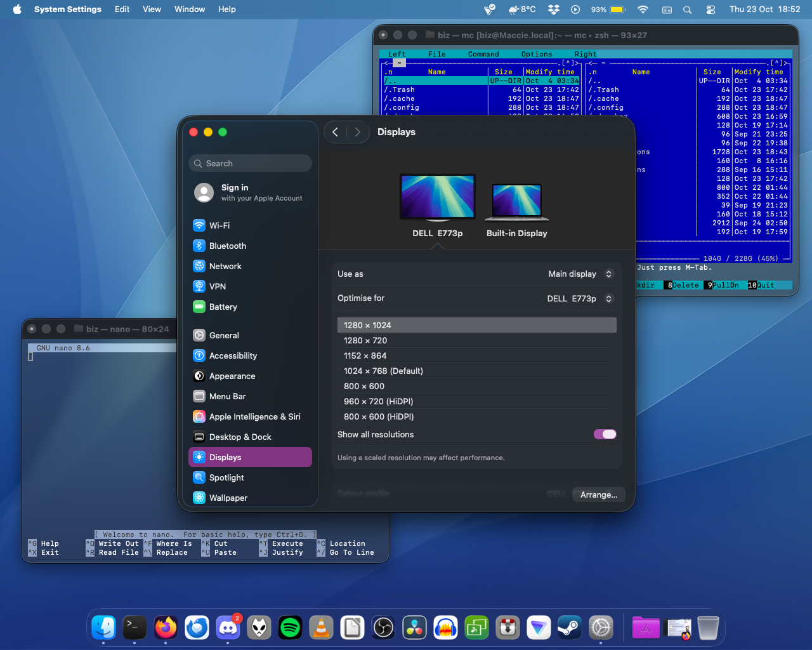Click the Arrange... button
This screenshot has height=650, width=812.
pyautogui.click(x=598, y=494)
